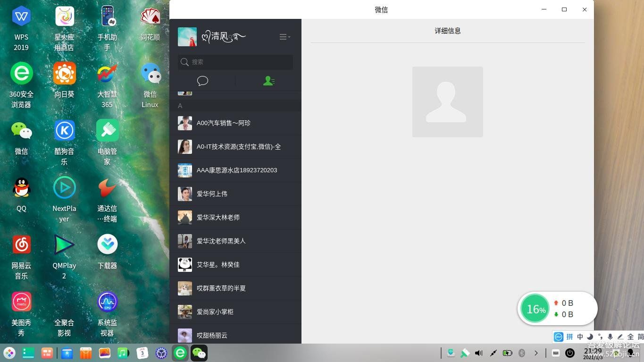Open the blue file manager dock icon
The height and width of the screenshot is (362, 644).
(67, 353)
